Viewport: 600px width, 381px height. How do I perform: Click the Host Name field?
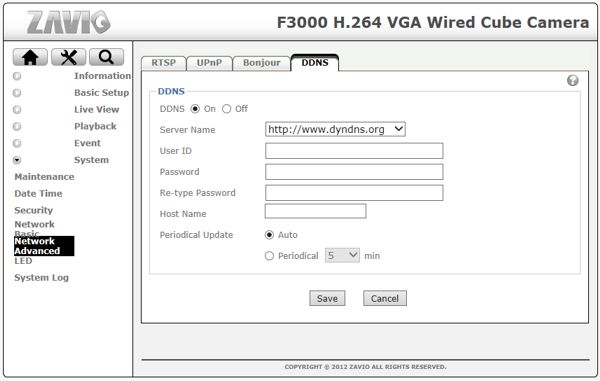[315, 211]
